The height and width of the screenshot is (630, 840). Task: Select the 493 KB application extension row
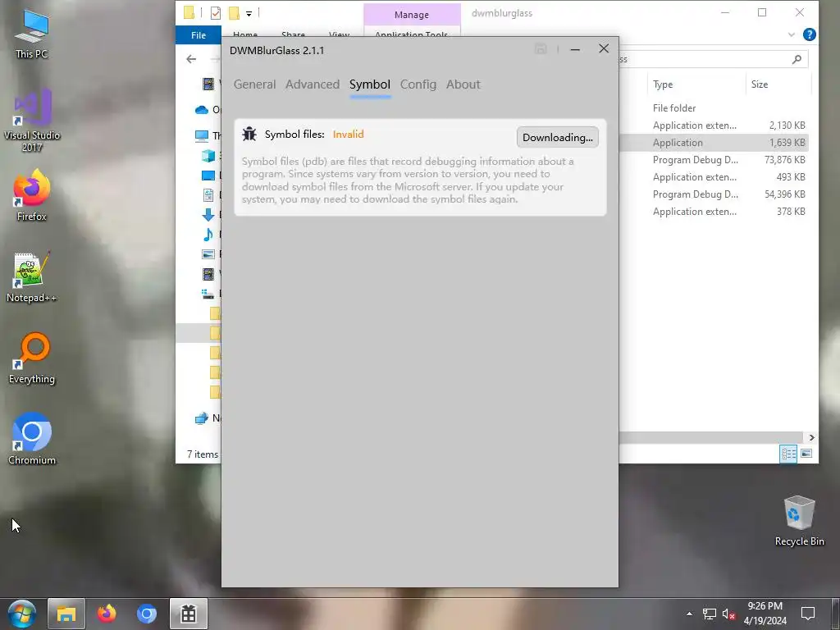pos(714,177)
